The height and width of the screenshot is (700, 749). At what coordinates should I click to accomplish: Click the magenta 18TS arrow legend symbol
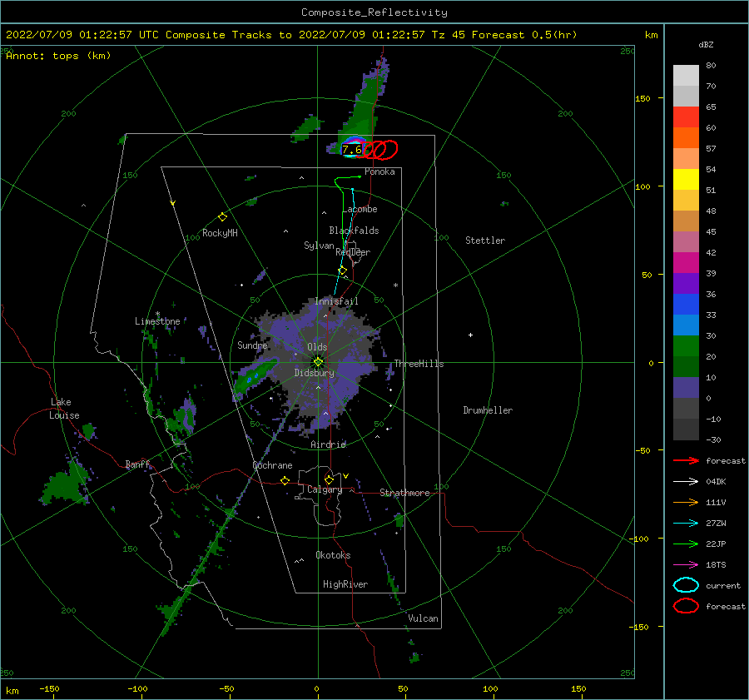click(686, 565)
